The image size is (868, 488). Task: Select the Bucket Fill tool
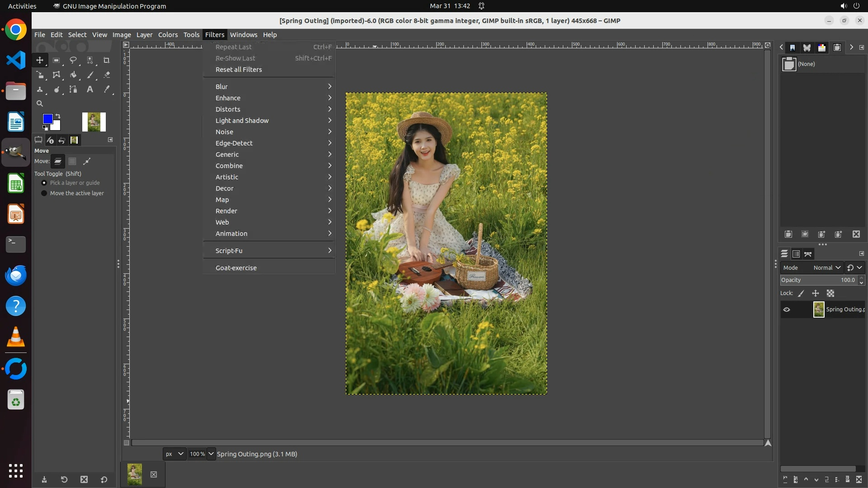pos(73,75)
